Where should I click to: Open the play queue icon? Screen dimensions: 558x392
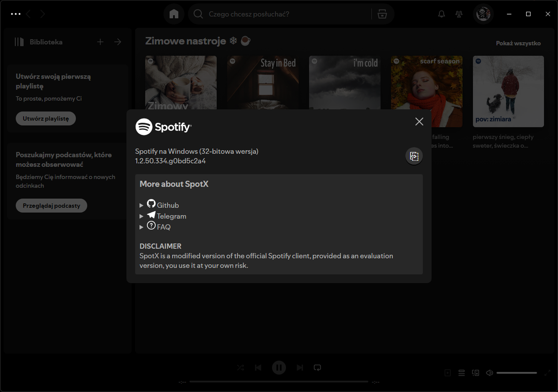coord(461,373)
